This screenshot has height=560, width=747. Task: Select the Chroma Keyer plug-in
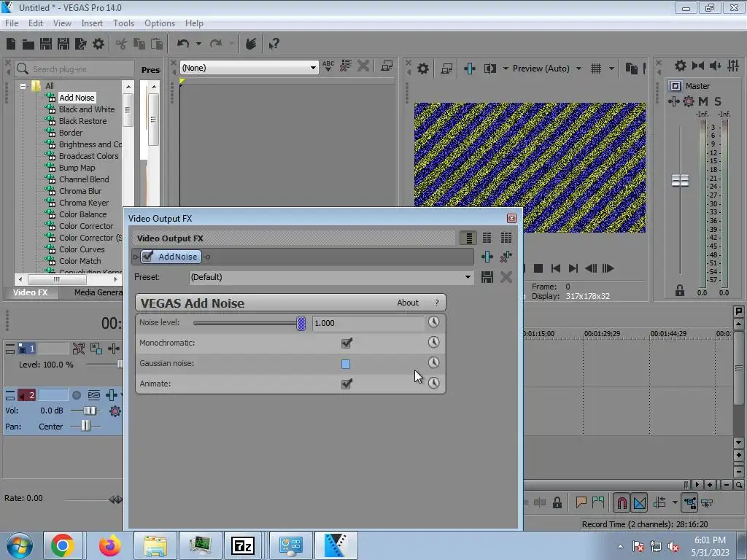[x=84, y=203]
